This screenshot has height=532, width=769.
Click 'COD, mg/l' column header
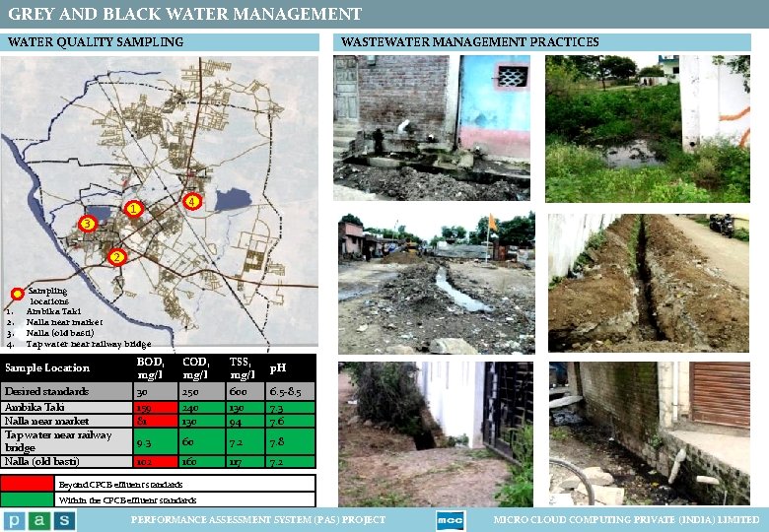[x=196, y=368]
